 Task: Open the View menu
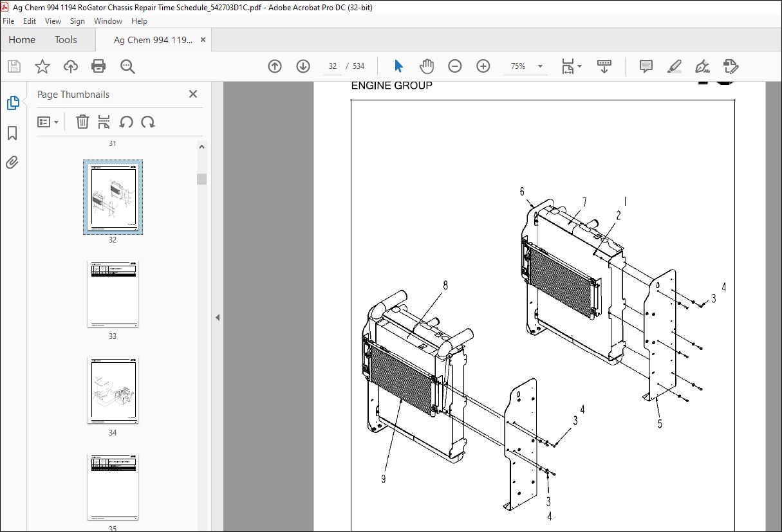[53, 21]
